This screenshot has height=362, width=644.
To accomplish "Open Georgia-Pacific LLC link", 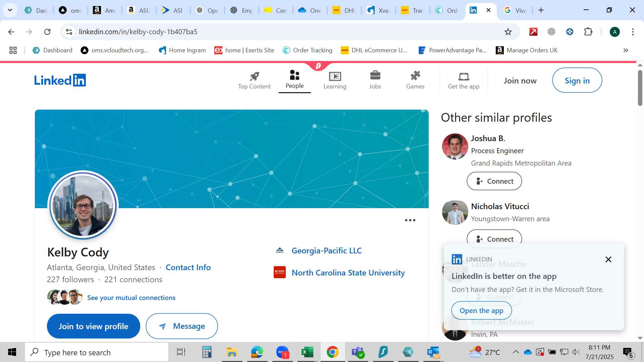I will 327,250.
